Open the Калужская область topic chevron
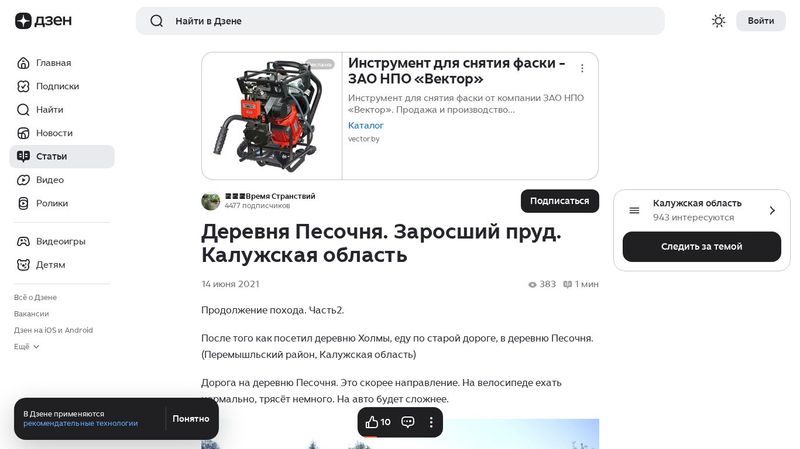 [772, 210]
